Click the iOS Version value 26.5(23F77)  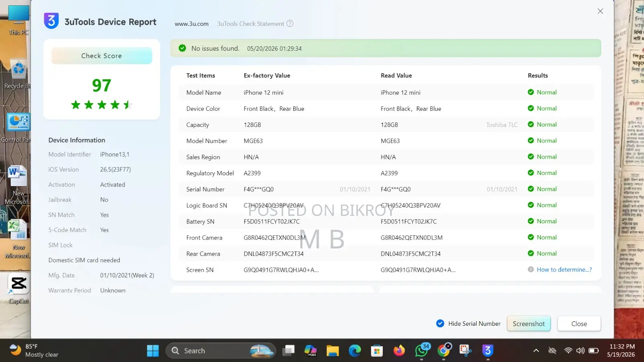pos(116,170)
